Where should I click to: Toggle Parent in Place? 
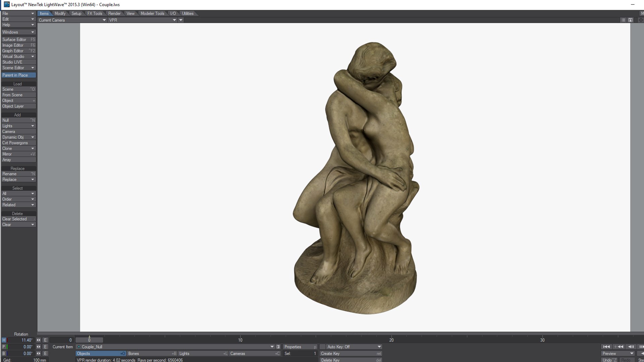point(18,75)
